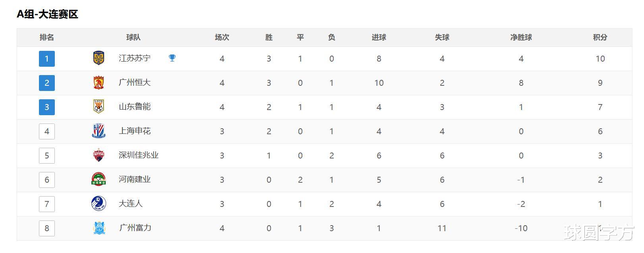
Task: Select the 山东鲁能 team name
Action: pyautogui.click(x=135, y=107)
